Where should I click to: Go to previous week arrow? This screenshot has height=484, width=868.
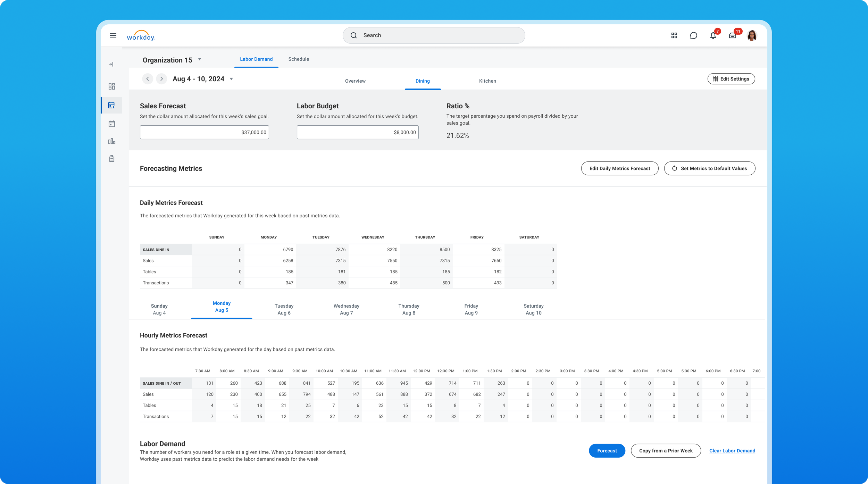click(148, 79)
